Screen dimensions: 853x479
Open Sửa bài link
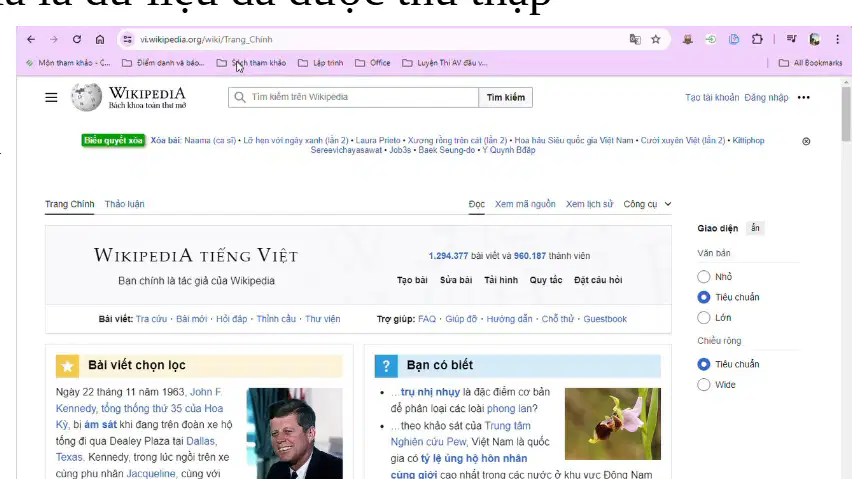point(456,280)
